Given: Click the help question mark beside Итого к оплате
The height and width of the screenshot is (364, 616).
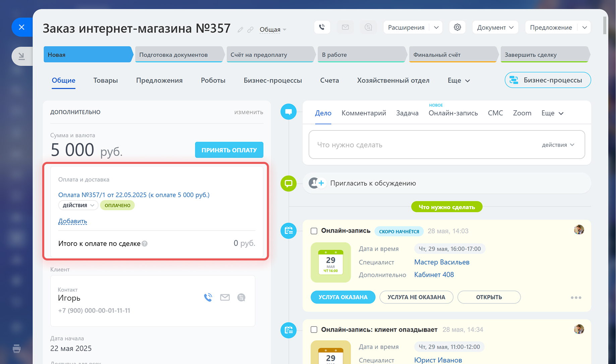Looking at the screenshot, I should [144, 244].
